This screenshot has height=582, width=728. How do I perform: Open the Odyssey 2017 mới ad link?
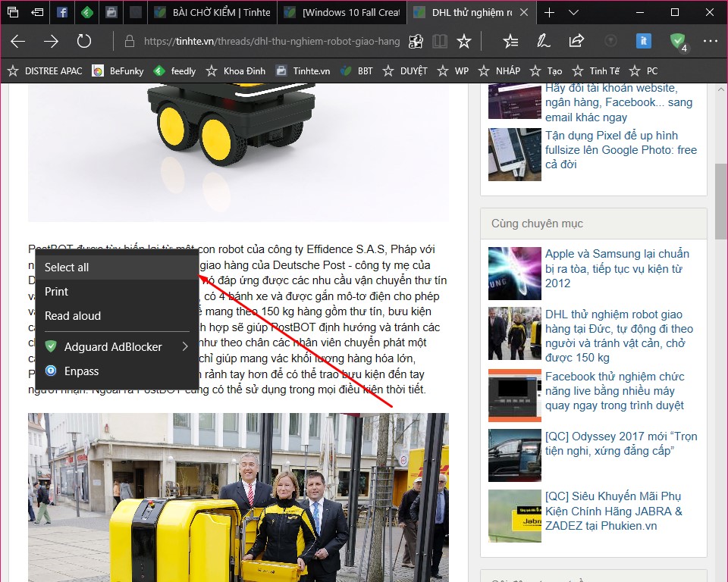click(x=621, y=443)
